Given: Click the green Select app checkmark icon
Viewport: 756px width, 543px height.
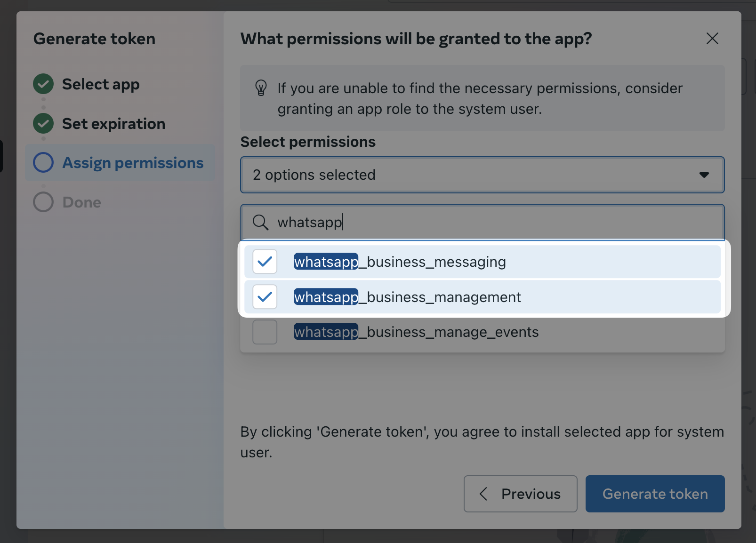Looking at the screenshot, I should (x=43, y=84).
